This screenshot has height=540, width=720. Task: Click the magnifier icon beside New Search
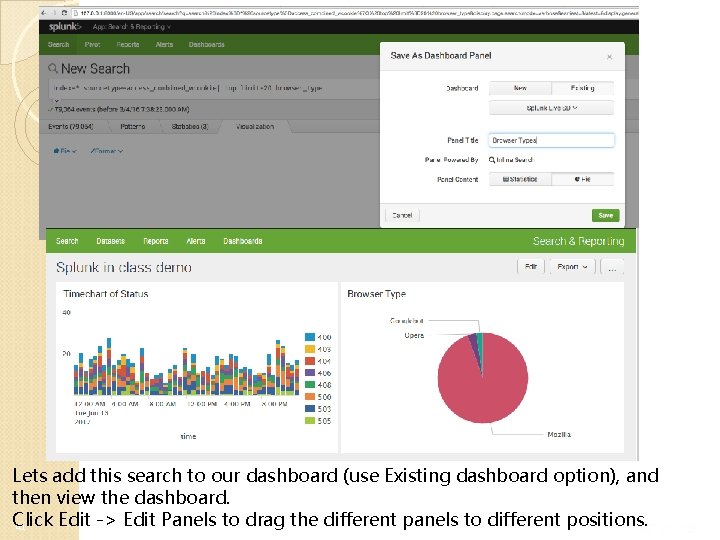(x=53, y=68)
